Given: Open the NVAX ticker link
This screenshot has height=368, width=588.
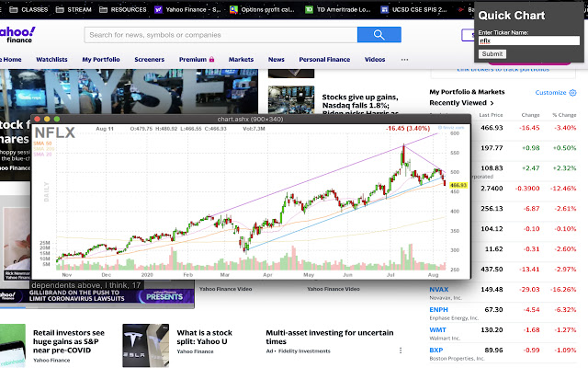Looking at the screenshot, I should click(439, 290).
